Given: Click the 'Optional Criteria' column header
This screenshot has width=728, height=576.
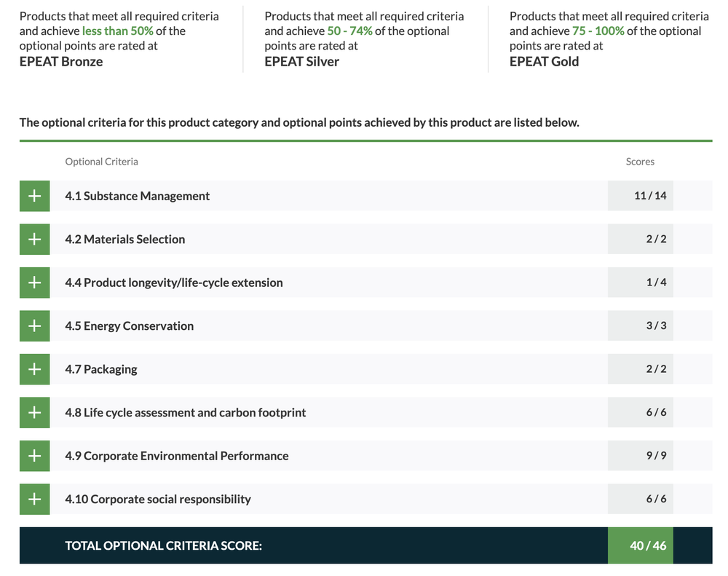Looking at the screenshot, I should tap(101, 162).
